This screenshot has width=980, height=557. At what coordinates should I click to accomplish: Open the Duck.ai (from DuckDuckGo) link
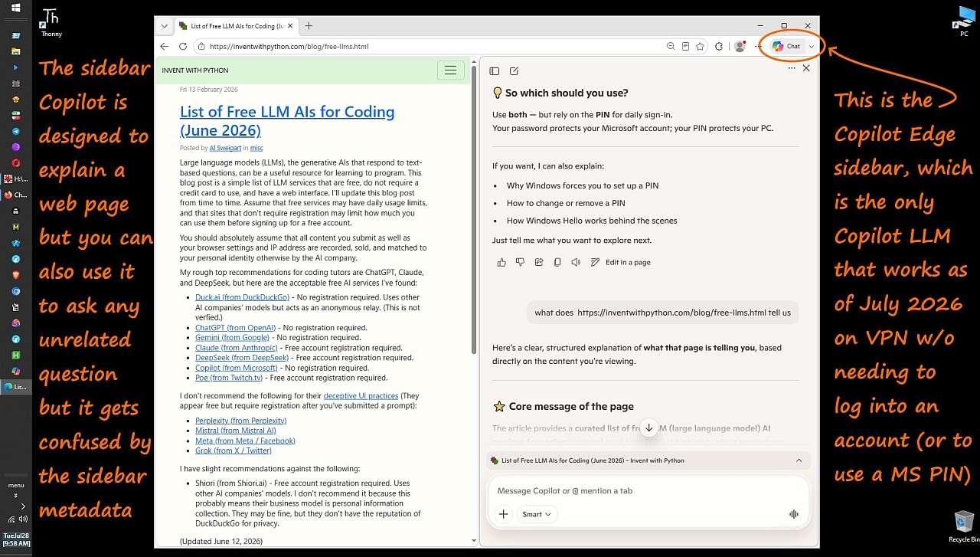[242, 297]
